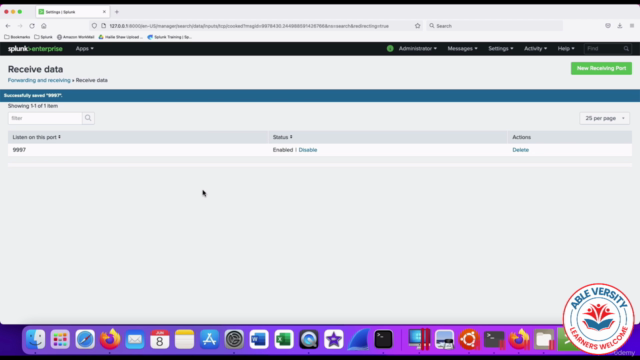Viewport: 640px width, 360px height.
Task: Go to Forwarding and receiving breadcrumb
Action: click(x=39, y=80)
